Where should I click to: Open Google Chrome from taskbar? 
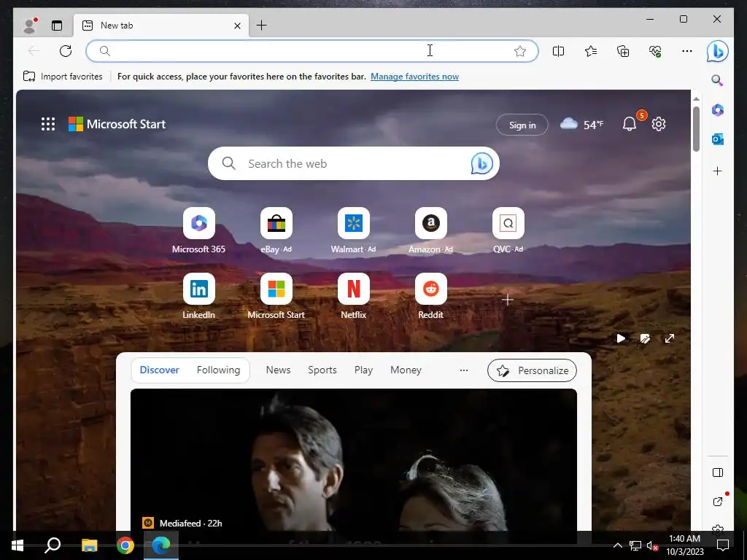(125, 545)
